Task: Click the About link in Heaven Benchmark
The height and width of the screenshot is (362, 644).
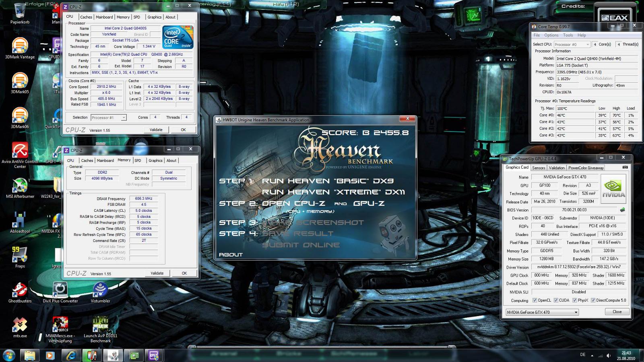Action: tap(231, 255)
